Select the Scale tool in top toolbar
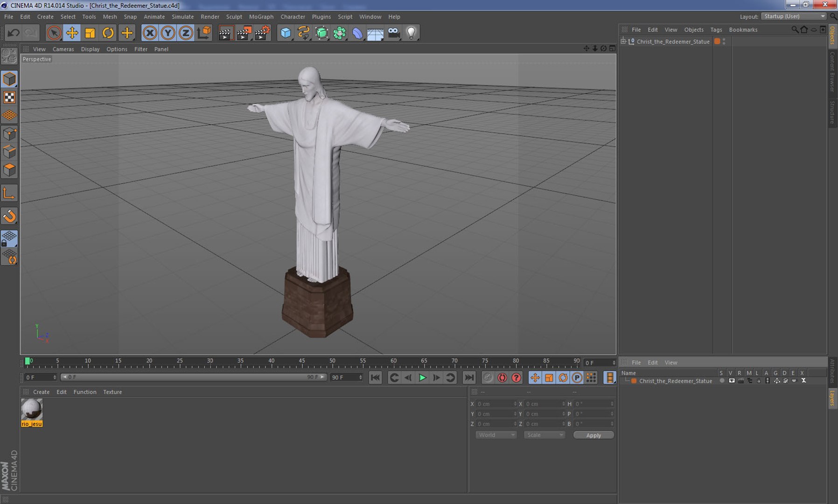The image size is (838, 504). (x=90, y=33)
